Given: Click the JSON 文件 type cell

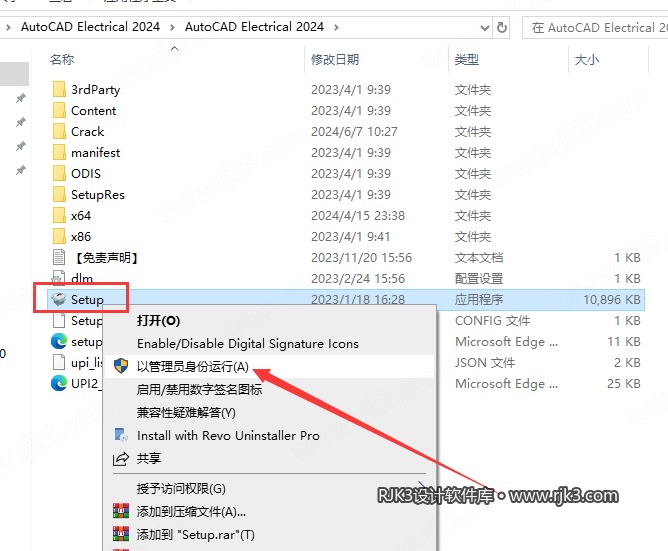Looking at the screenshot, I should click(x=485, y=362).
